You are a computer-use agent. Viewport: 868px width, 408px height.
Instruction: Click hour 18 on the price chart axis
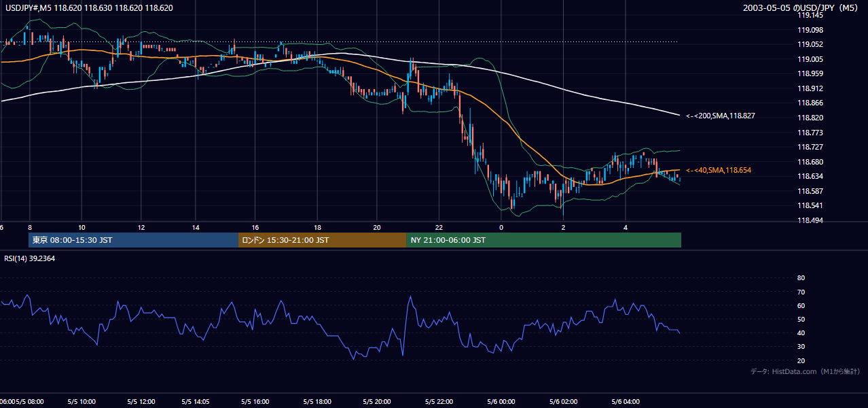point(317,227)
